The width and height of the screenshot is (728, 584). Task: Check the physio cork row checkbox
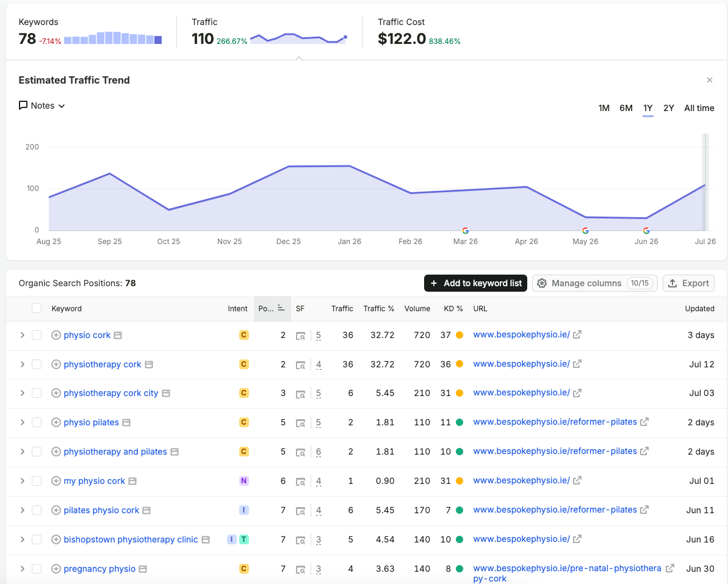[37, 335]
